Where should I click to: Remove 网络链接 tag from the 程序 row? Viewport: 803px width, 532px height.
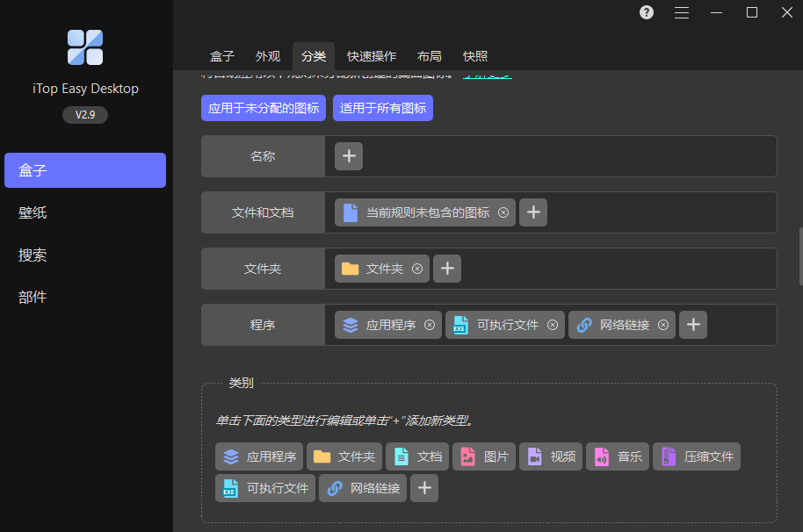pos(663,325)
